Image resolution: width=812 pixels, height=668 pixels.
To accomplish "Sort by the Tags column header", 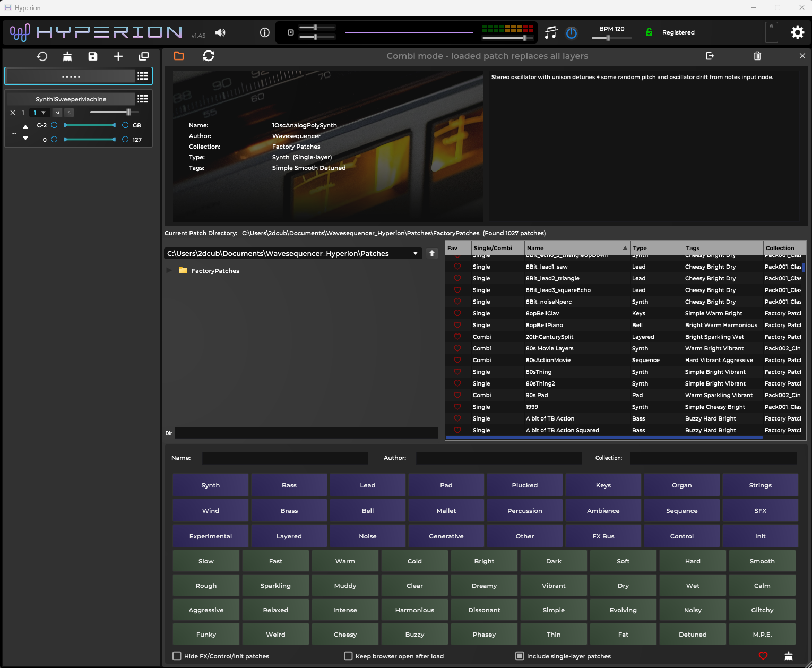I will [723, 248].
